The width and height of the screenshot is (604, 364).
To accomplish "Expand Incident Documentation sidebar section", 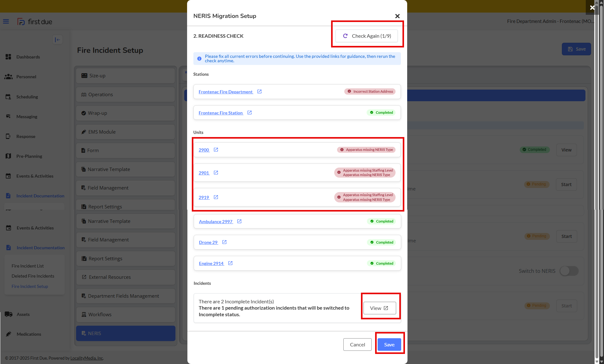I will [x=41, y=248].
